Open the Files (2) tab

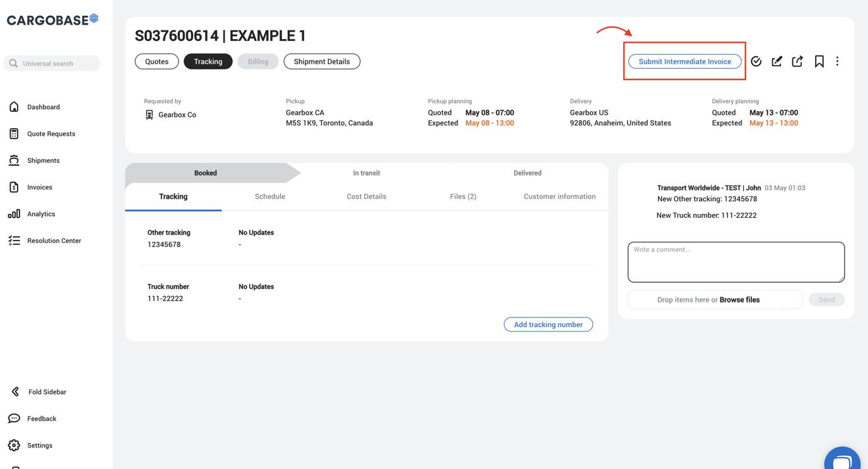463,196
